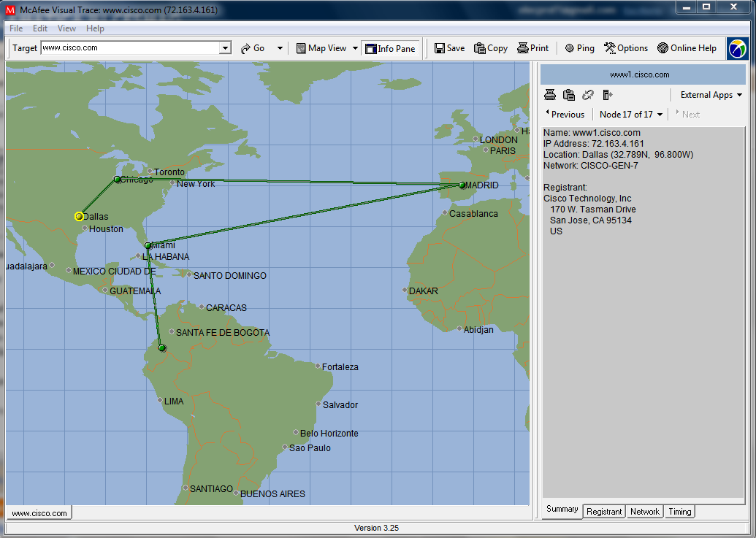Open the File menu
The width and height of the screenshot is (756, 538).
[x=16, y=28]
